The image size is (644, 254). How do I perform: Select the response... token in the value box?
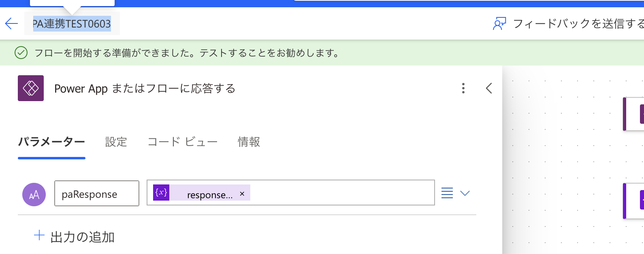(210, 195)
